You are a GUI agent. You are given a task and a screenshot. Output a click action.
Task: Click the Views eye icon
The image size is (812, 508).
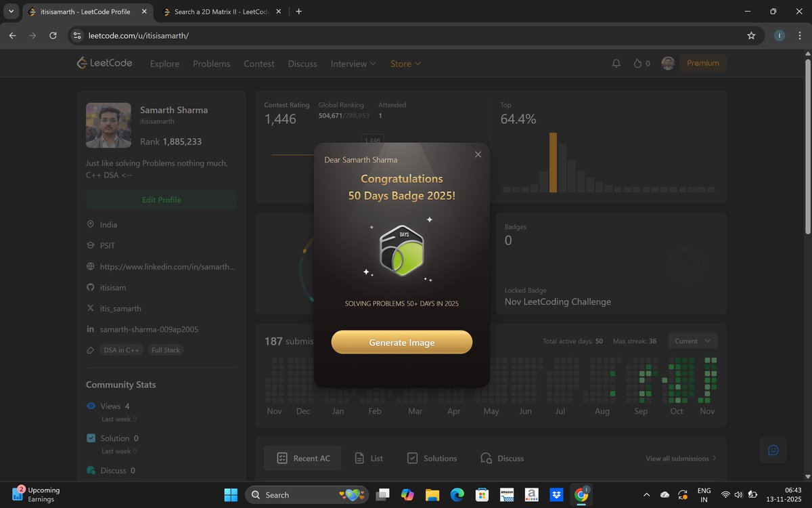tap(91, 406)
